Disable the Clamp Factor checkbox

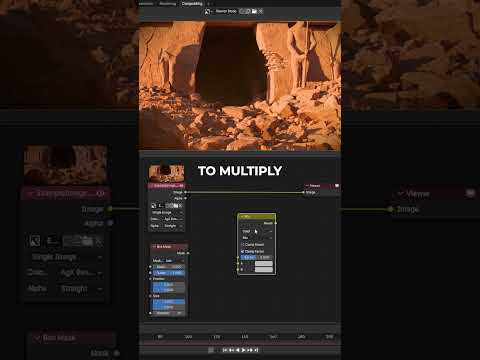pyautogui.click(x=242, y=251)
